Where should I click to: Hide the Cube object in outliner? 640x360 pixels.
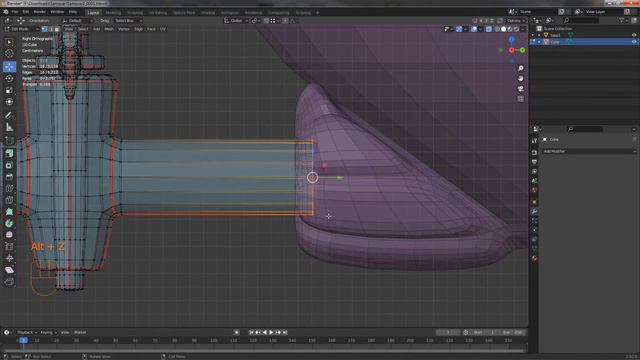(634, 42)
